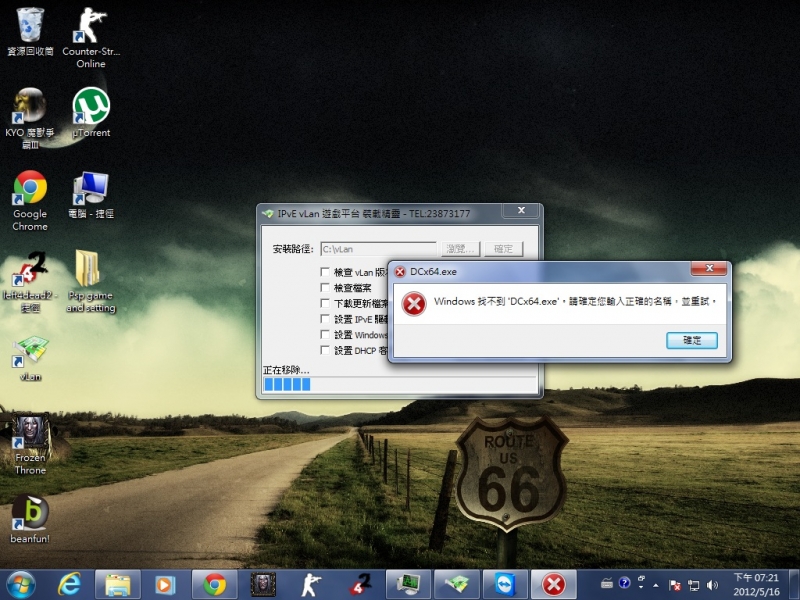Click the error message about 'DCx64.exe'
This screenshot has width=800, height=600.
575,302
